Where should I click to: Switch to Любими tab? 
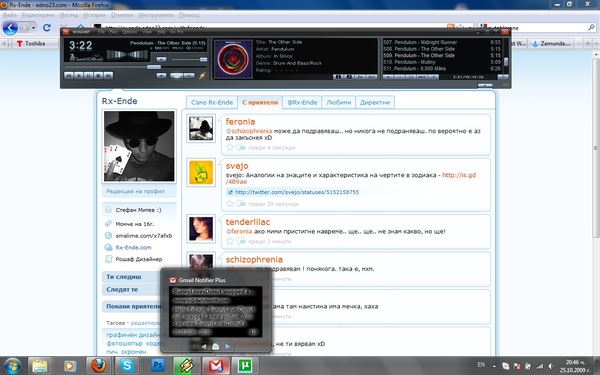pyautogui.click(x=338, y=103)
